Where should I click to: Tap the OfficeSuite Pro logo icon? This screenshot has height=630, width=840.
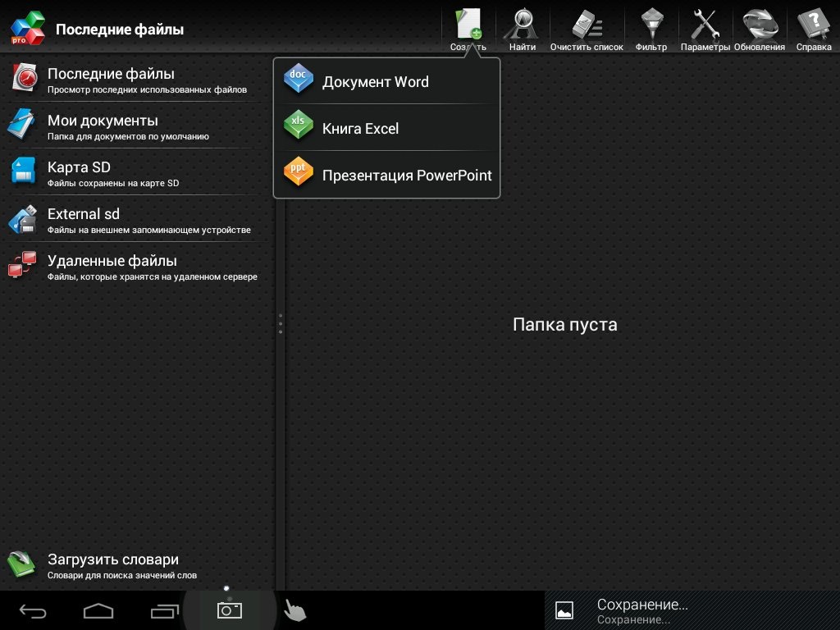pos(27,30)
